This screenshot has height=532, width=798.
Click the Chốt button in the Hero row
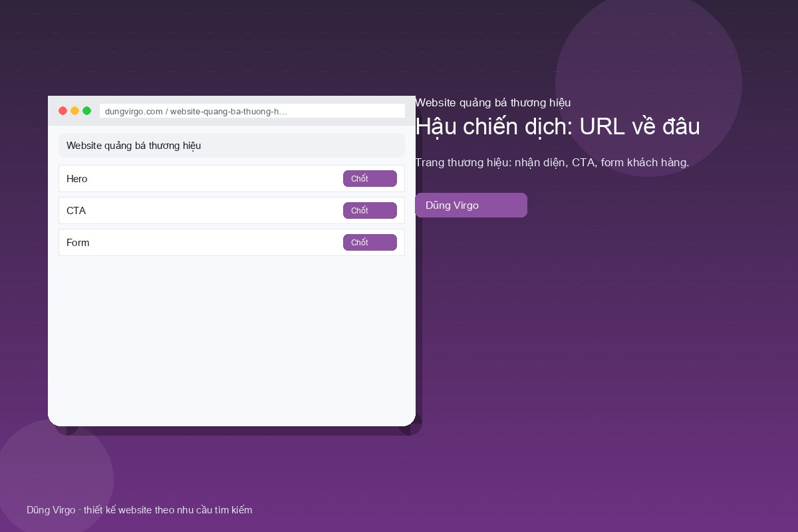click(370, 179)
